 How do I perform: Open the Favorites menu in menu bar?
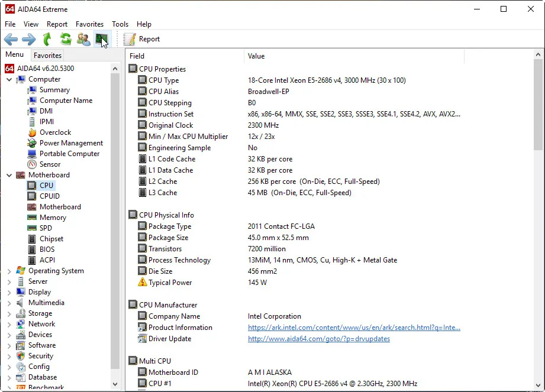tap(89, 24)
